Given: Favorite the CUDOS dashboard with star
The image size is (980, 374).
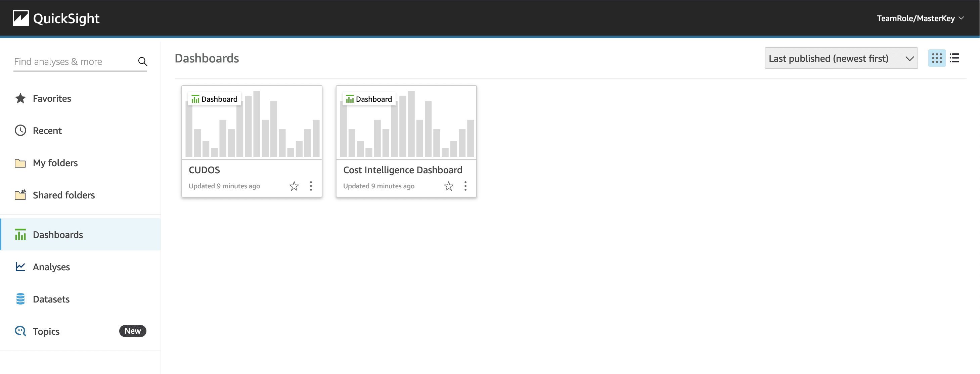Looking at the screenshot, I should [x=294, y=186].
